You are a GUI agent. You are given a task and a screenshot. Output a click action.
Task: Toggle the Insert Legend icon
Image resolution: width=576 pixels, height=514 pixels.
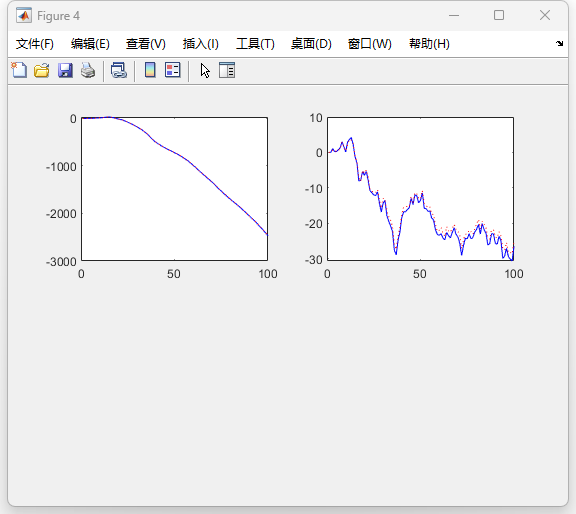173,70
